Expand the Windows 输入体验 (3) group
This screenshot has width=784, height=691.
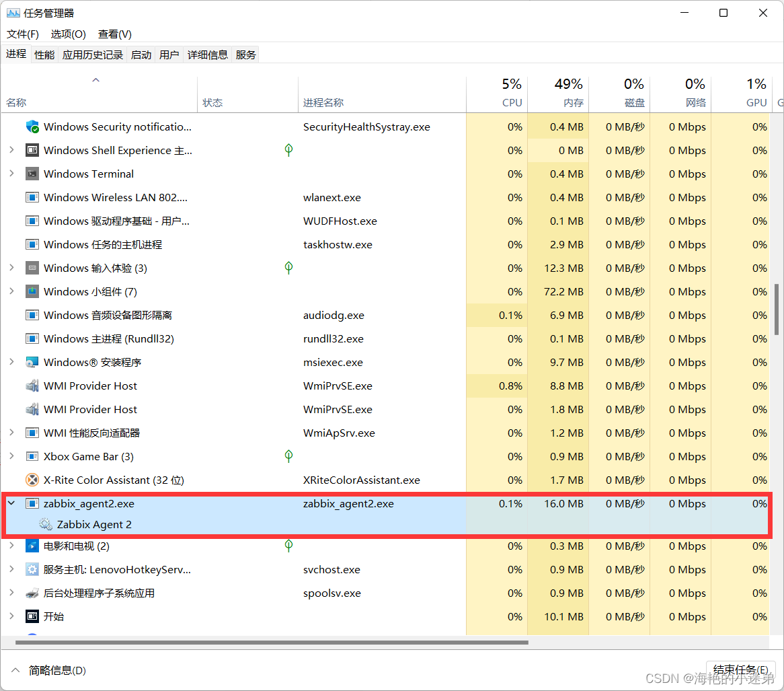(11, 267)
